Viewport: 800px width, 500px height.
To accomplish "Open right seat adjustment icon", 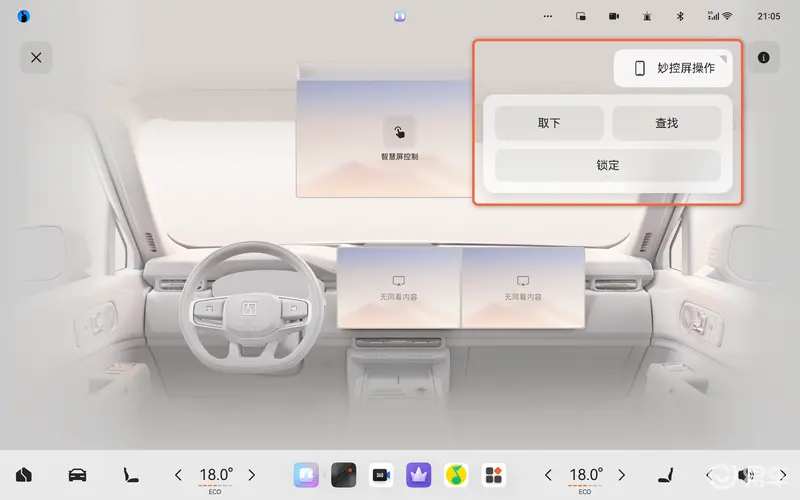I will tap(663, 475).
